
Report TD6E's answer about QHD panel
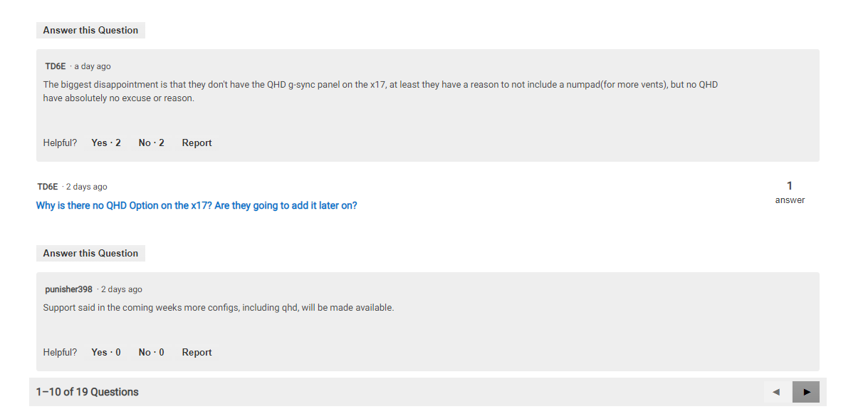click(x=197, y=143)
